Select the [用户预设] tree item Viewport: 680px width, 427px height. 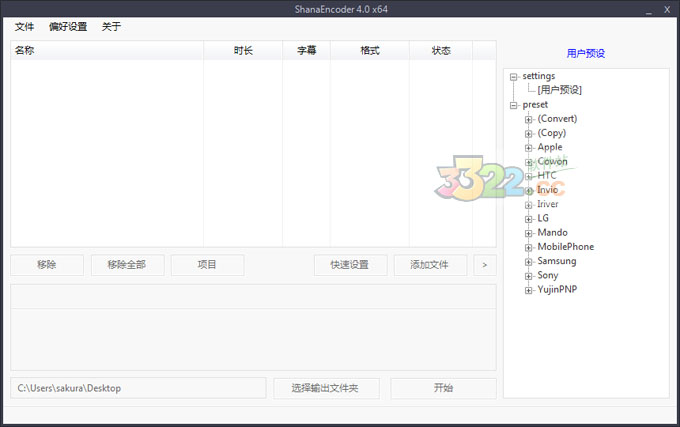coord(559,90)
